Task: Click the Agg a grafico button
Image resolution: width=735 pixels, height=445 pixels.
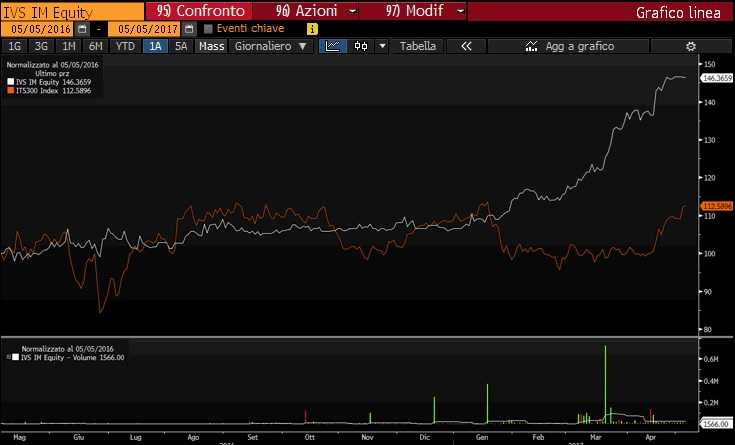Action: tap(568, 46)
